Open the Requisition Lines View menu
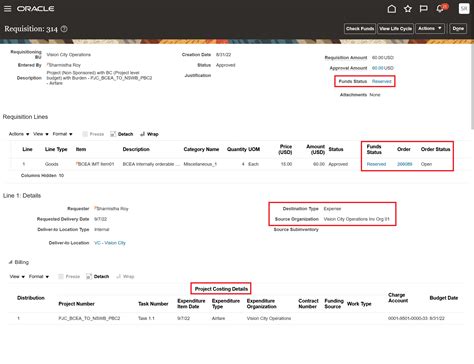 pos(41,134)
